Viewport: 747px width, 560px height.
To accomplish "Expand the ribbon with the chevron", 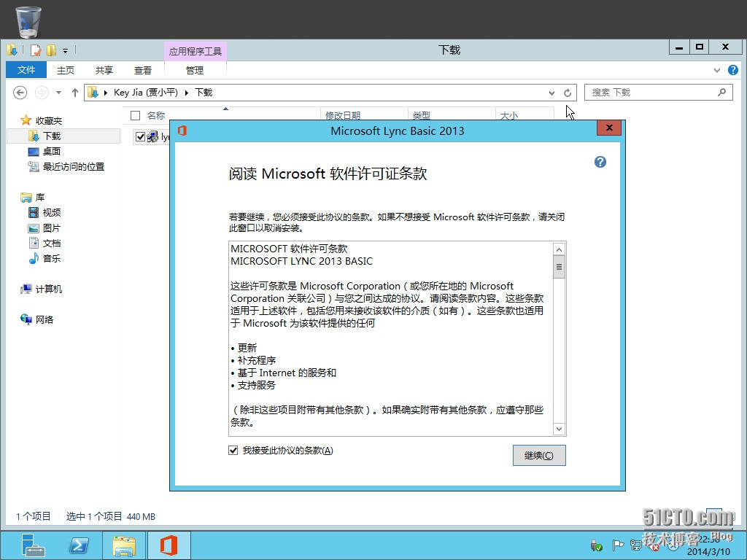I will click(716, 71).
